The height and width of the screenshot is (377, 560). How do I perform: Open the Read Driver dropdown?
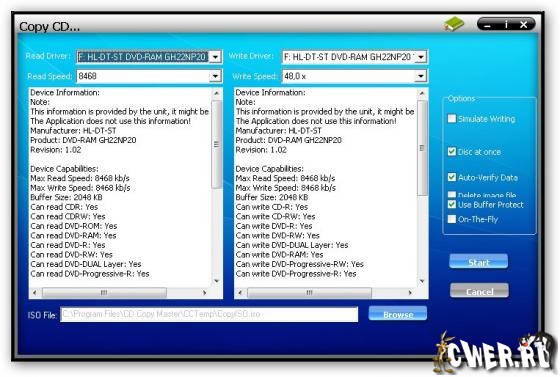click(215, 57)
